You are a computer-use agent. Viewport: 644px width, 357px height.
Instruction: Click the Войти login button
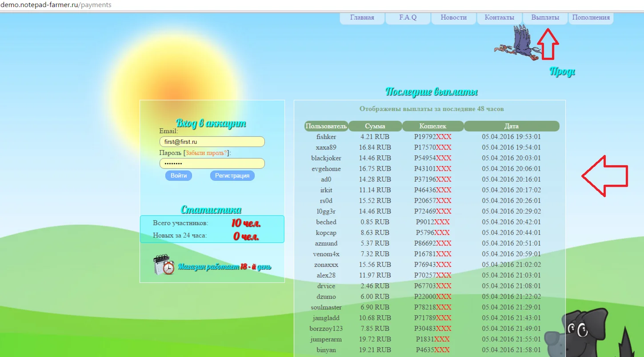click(179, 176)
